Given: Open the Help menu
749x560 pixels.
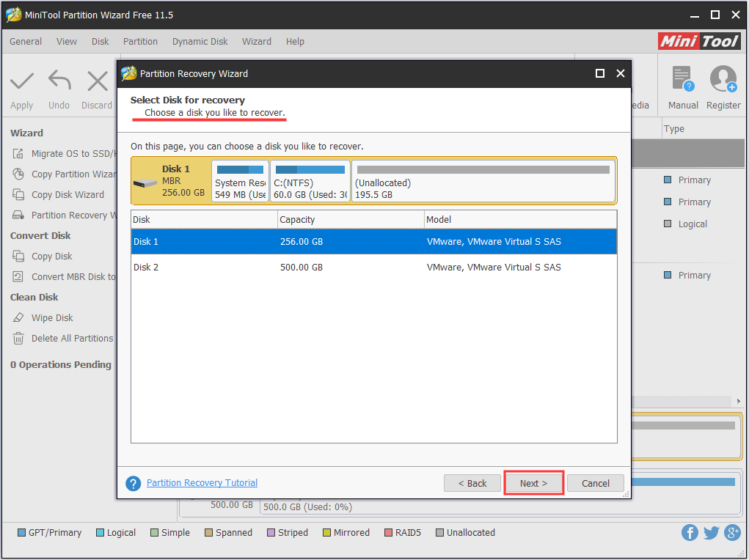Looking at the screenshot, I should click(295, 42).
